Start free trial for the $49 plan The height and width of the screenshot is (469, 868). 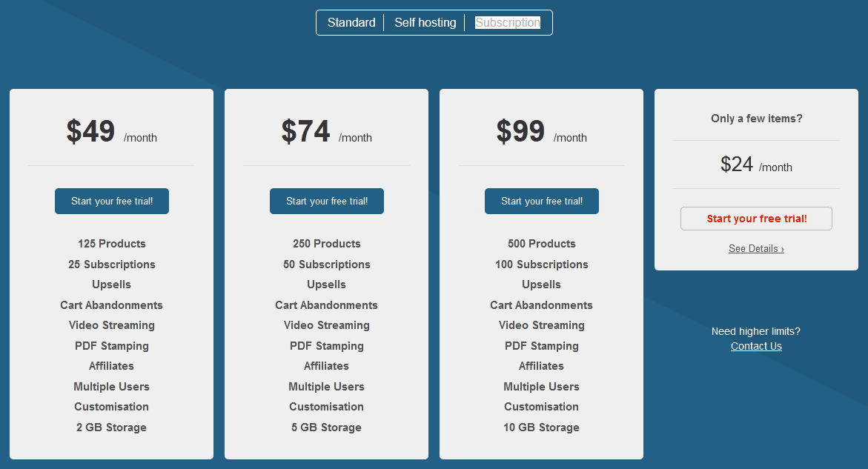111,201
